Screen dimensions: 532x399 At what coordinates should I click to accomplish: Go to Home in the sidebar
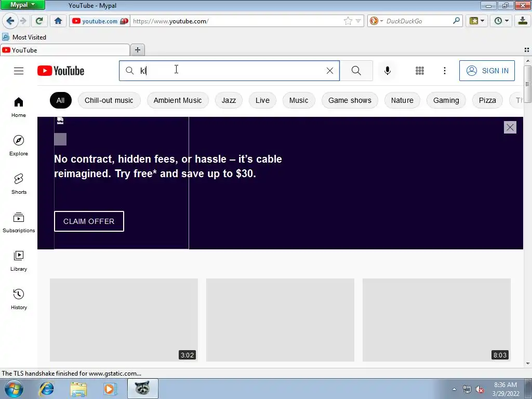coord(19,107)
